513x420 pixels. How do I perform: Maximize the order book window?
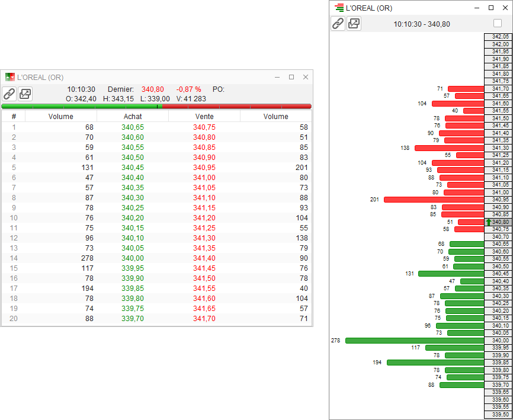tap(291, 77)
